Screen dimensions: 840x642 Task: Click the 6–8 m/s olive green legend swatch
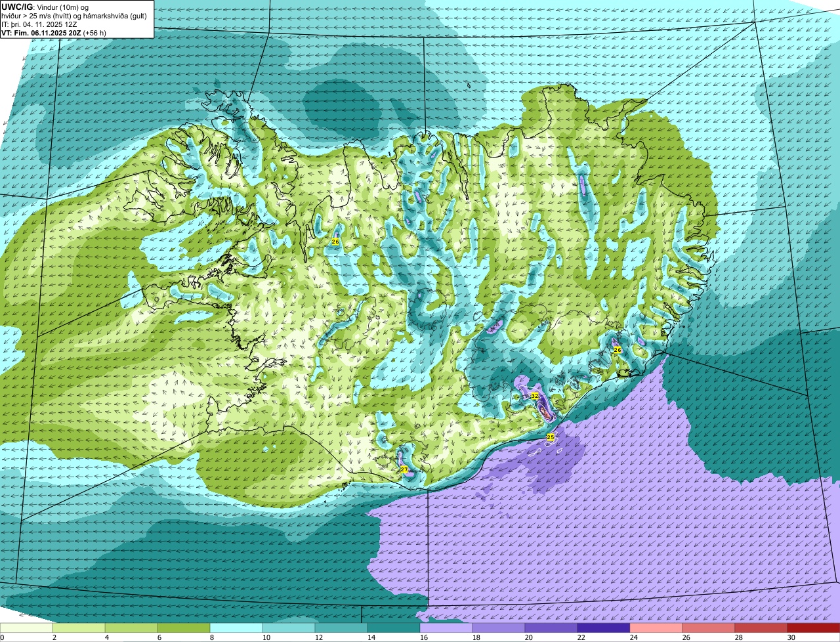[x=184, y=628]
